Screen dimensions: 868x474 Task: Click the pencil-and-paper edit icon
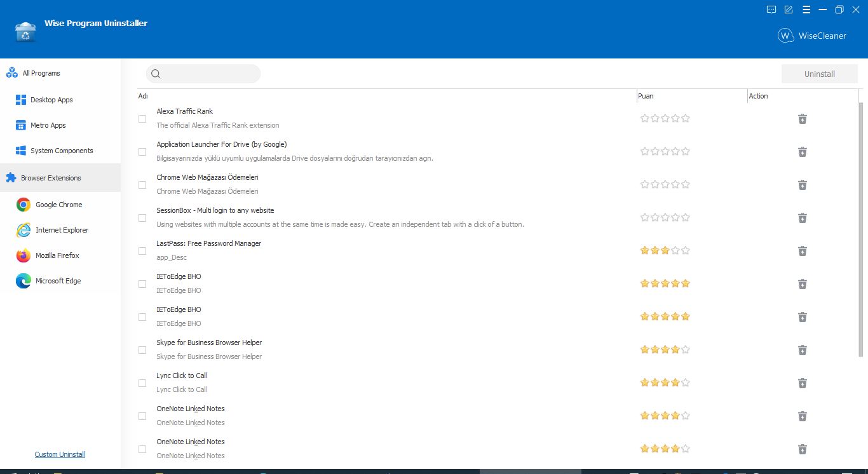click(x=789, y=10)
